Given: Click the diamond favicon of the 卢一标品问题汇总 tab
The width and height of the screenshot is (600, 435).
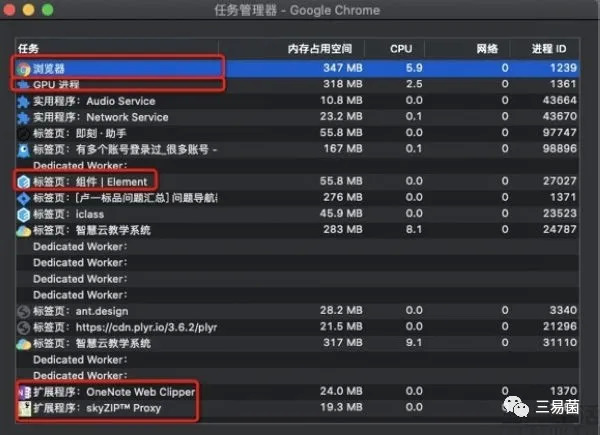Looking at the screenshot, I should coord(24,198).
